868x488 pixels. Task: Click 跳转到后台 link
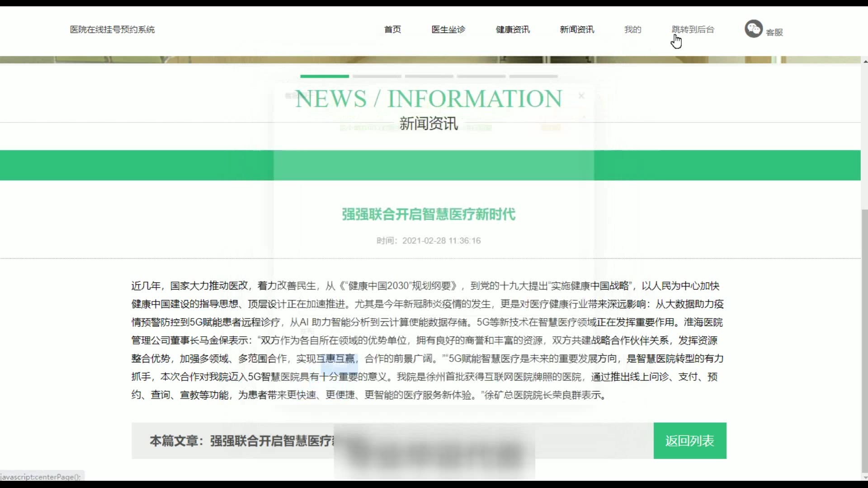693,29
